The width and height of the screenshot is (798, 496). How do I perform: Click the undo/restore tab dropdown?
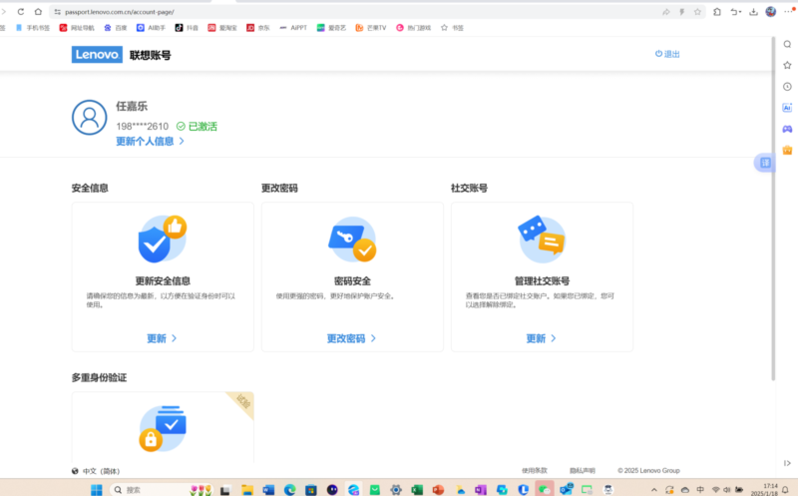pyautogui.click(x=736, y=12)
